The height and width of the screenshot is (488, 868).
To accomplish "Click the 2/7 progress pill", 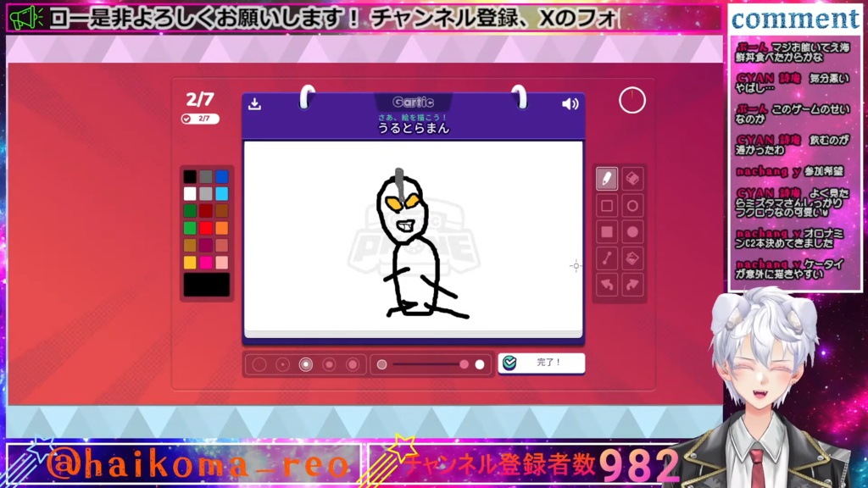I will click(x=200, y=119).
